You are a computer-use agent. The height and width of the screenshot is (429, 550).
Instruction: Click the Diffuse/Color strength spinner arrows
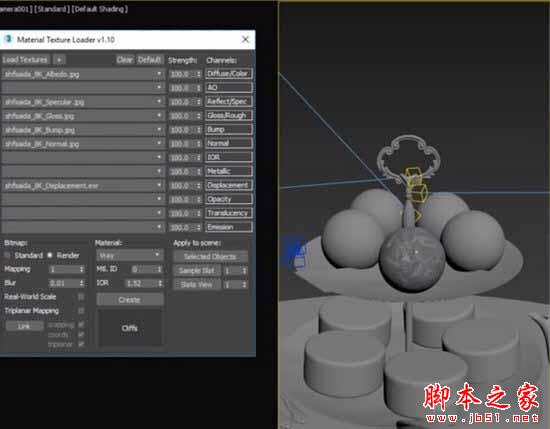199,74
